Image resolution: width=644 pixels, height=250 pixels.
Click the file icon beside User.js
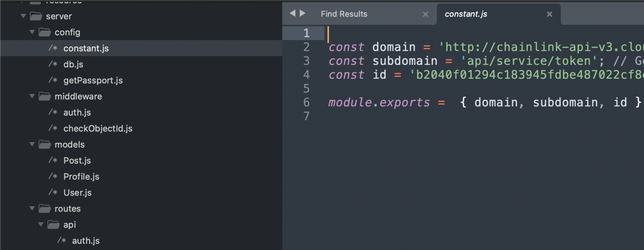pyautogui.click(x=53, y=193)
